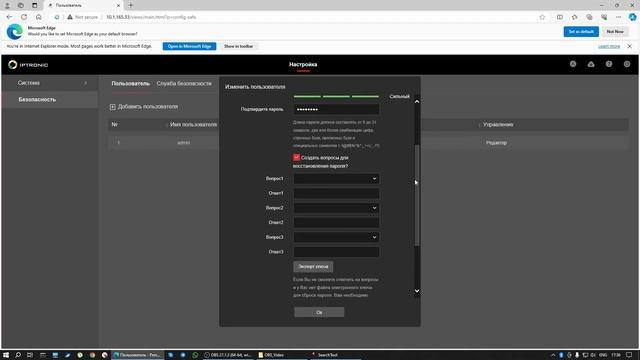Click the plus icon beside Добавить пользователя
Image resolution: width=640 pixels, height=360 pixels.
(x=113, y=107)
